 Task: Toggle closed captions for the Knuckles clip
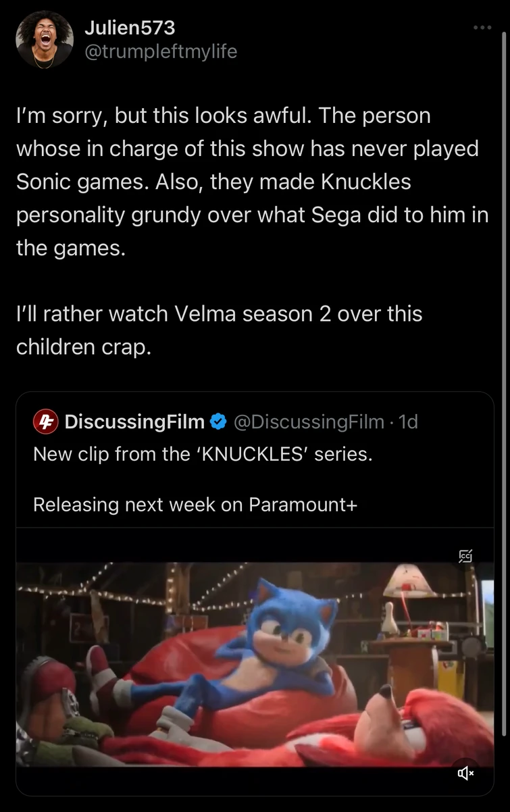[x=465, y=557]
